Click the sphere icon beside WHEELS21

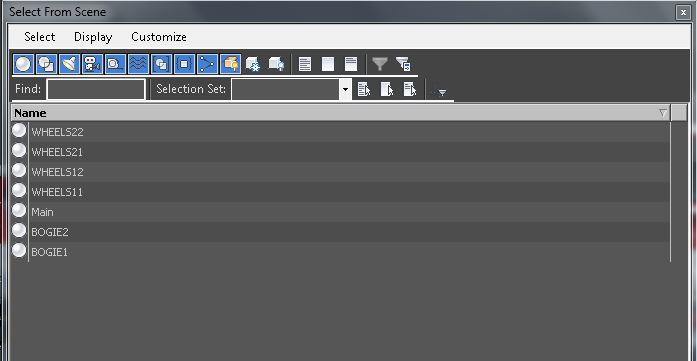click(x=19, y=150)
